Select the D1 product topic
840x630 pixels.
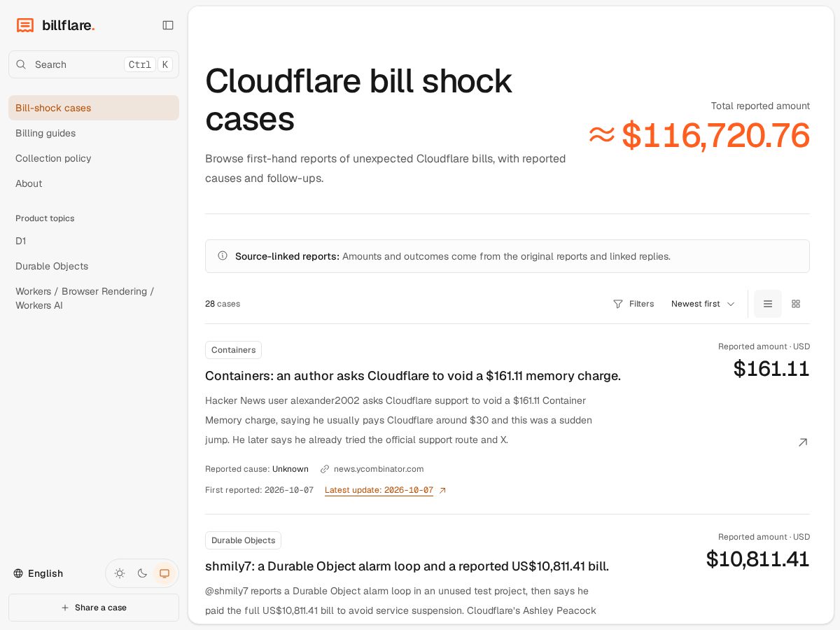pyautogui.click(x=94, y=241)
